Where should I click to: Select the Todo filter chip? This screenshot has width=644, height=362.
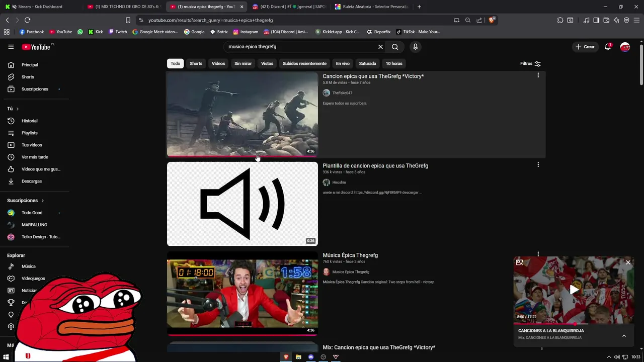point(175,64)
